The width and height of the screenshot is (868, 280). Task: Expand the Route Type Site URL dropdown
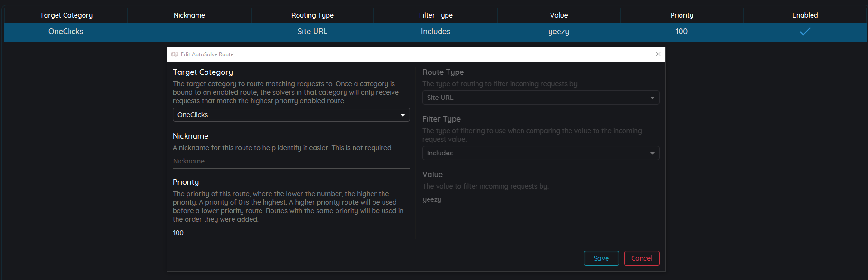point(541,98)
